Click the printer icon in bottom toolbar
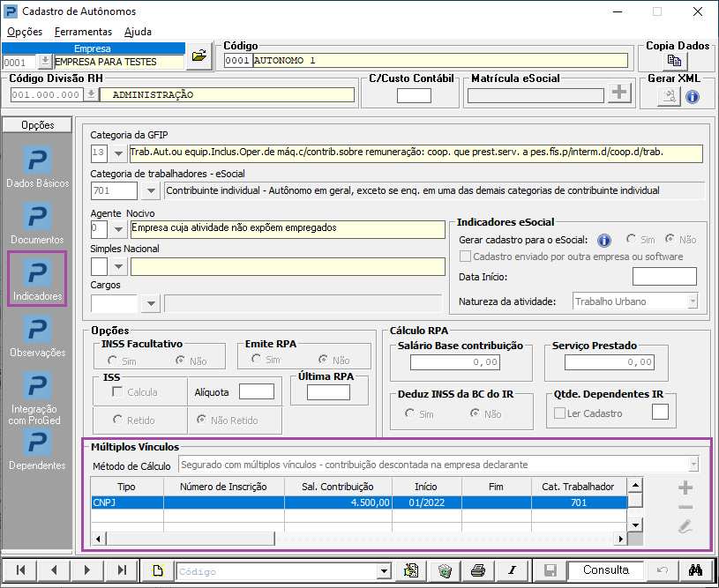Viewport: 719px width, 588px height. 478,570
